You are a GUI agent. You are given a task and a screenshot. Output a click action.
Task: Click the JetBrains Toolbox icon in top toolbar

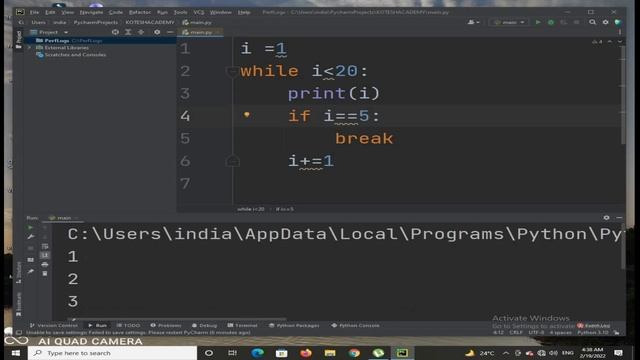(x=618, y=22)
